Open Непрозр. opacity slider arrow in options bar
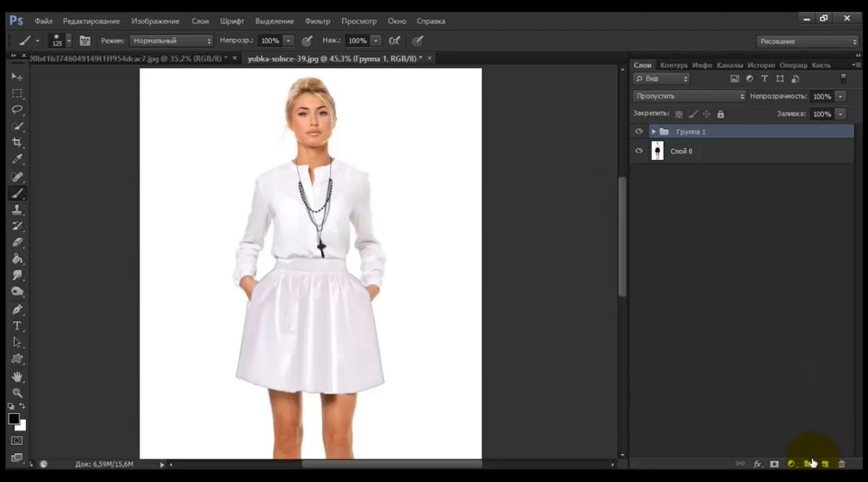Screen dimensions: 868x482 289,41
